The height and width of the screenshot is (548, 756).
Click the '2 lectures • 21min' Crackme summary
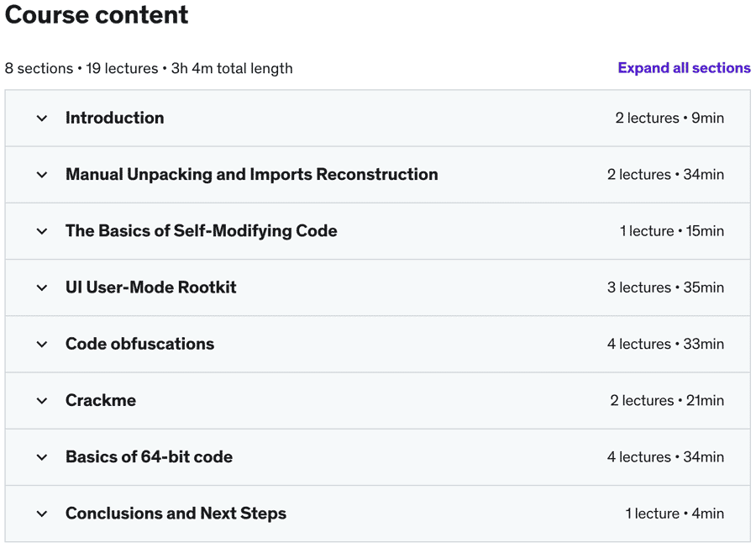coord(667,401)
